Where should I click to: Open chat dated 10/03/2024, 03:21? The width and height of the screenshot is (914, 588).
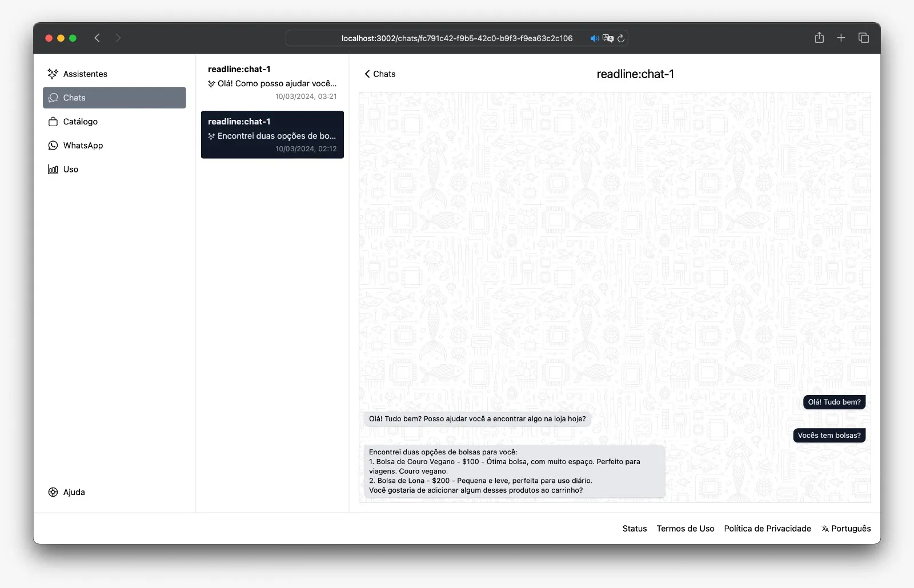(272, 82)
